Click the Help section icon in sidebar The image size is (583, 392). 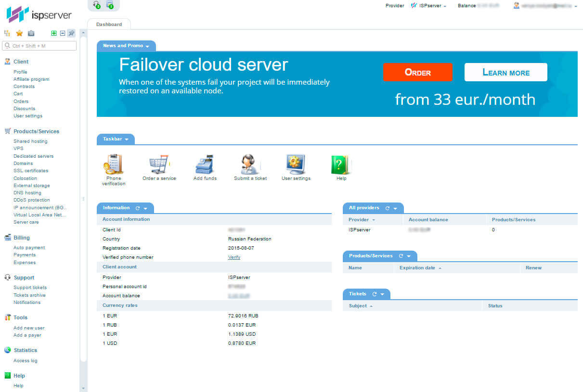[x=8, y=376]
